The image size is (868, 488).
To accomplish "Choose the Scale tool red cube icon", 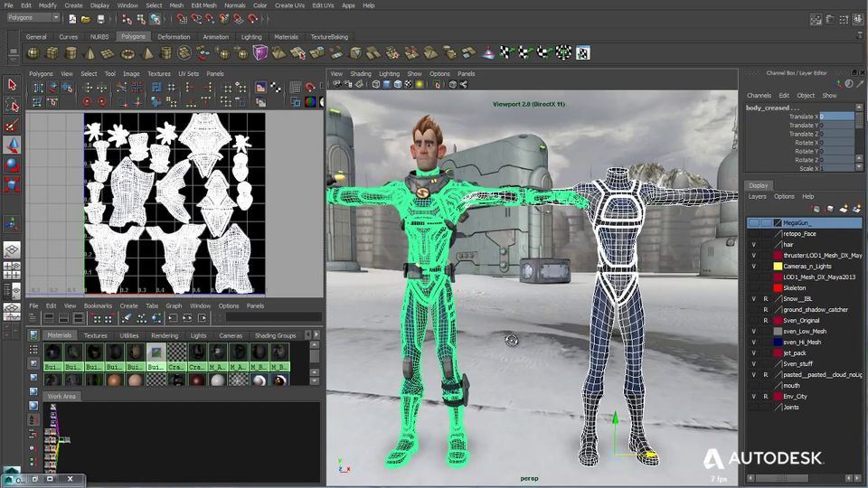I will [12, 184].
